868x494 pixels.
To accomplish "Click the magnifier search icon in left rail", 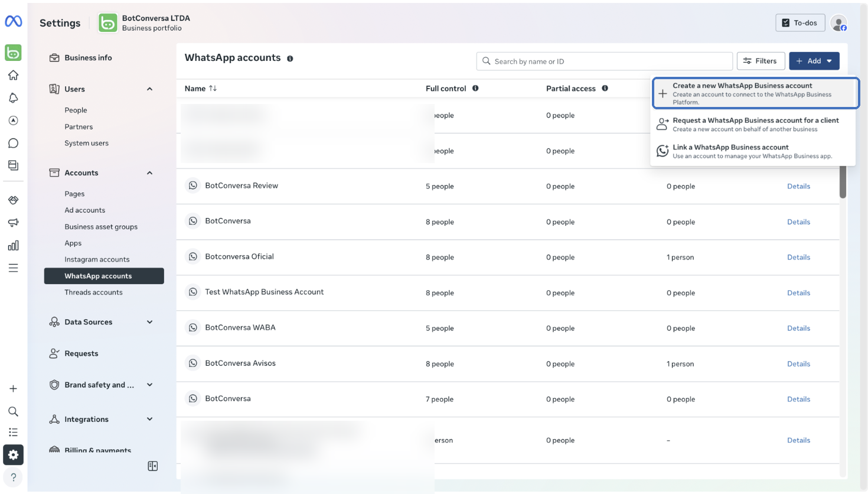I will click(13, 411).
